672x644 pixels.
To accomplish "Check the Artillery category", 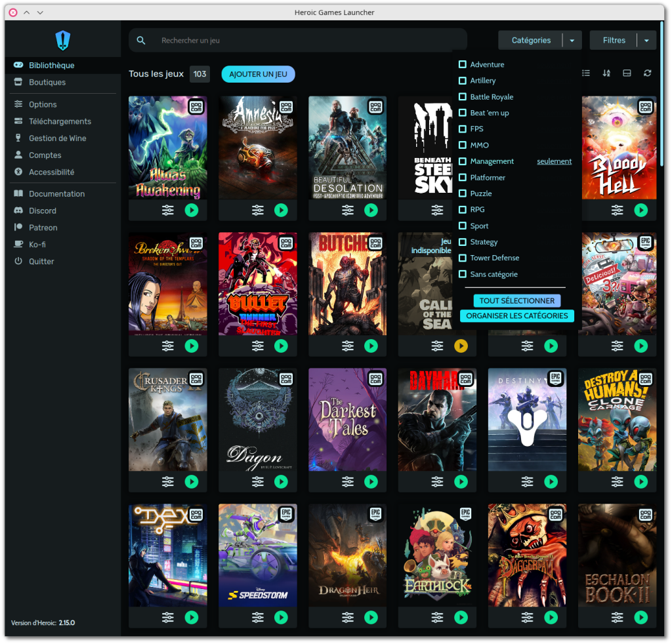I will pyautogui.click(x=463, y=81).
